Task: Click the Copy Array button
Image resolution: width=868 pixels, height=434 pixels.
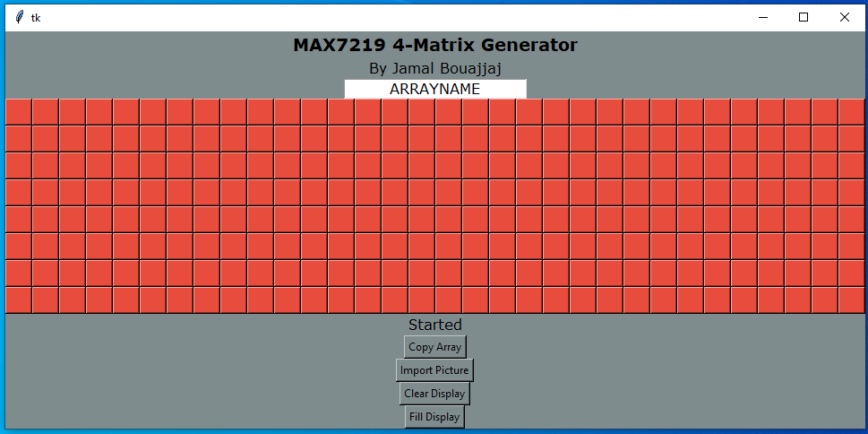Action: pos(434,347)
